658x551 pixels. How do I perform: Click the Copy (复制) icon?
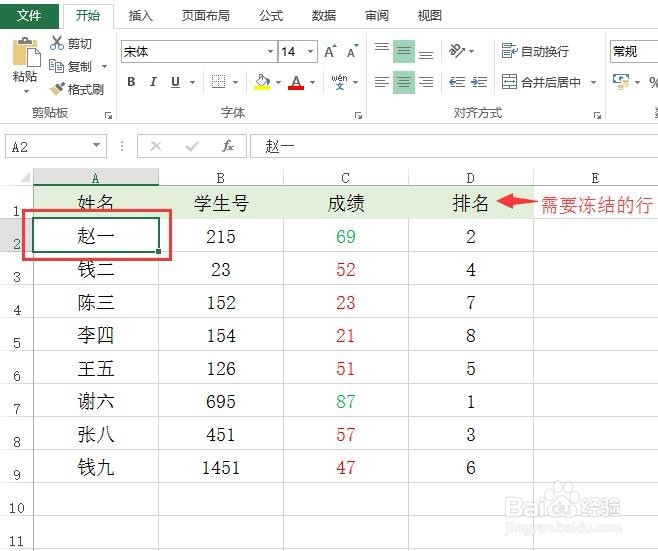pyautogui.click(x=56, y=66)
